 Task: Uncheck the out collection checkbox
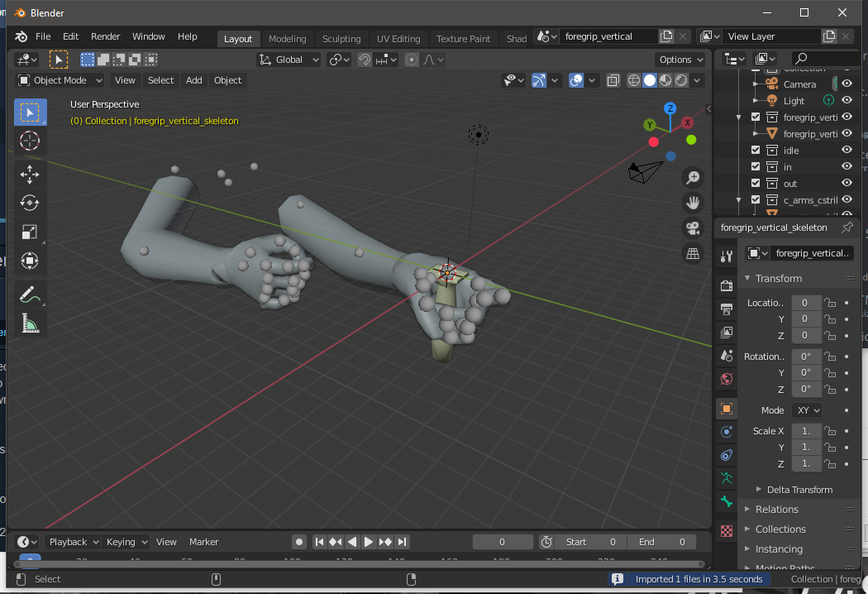pyautogui.click(x=756, y=184)
